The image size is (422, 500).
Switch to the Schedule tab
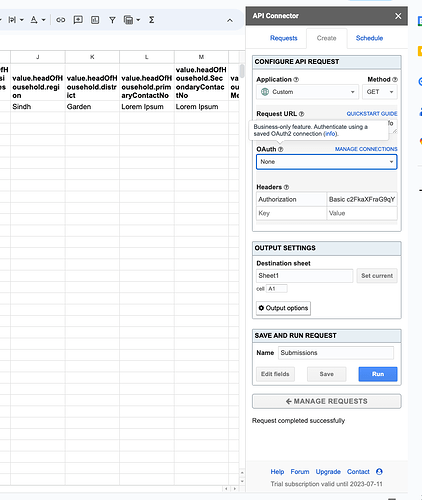point(369,38)
